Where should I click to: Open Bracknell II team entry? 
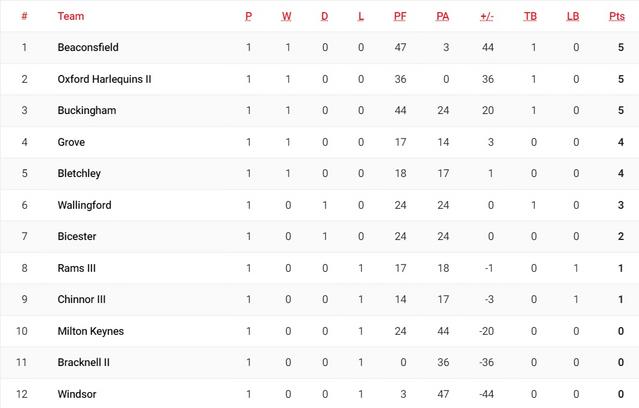84,362
